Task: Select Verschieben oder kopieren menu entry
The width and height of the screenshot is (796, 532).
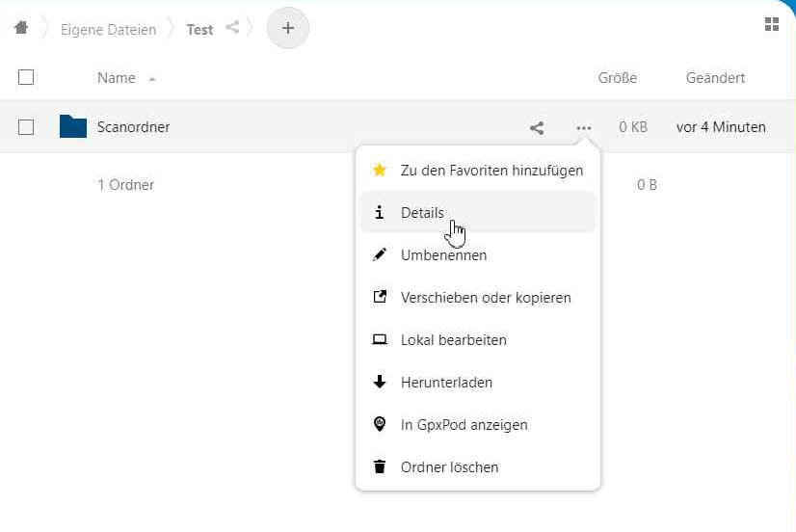Action: (x=486, y=298)
